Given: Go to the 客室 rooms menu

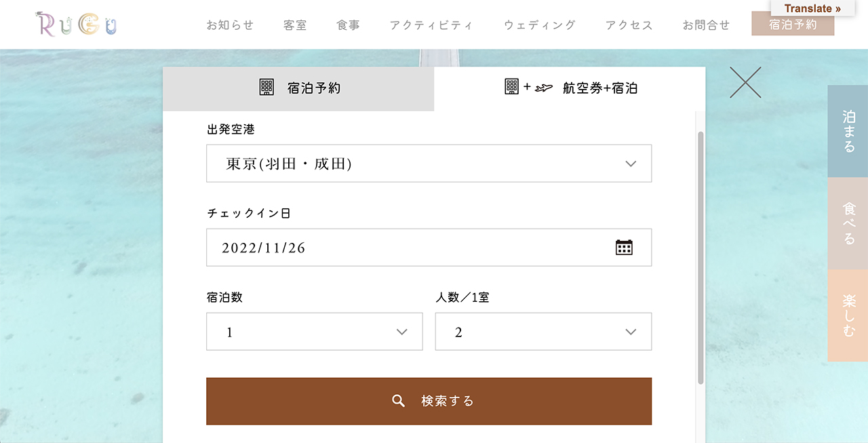Looking at the screenshot, I should coord(295,25).
